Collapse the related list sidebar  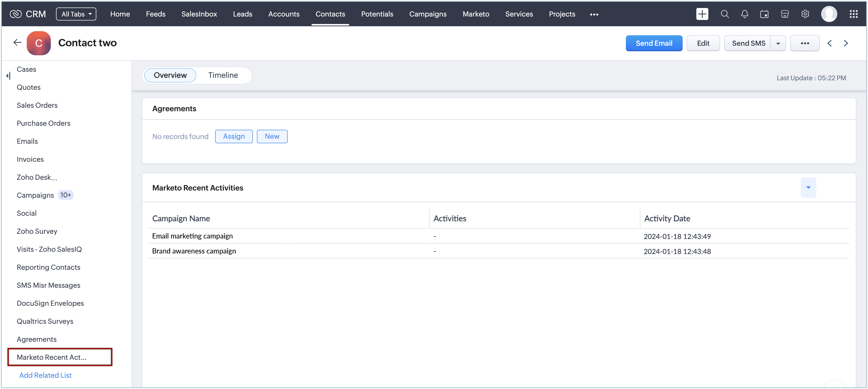(x=9, y=76)
